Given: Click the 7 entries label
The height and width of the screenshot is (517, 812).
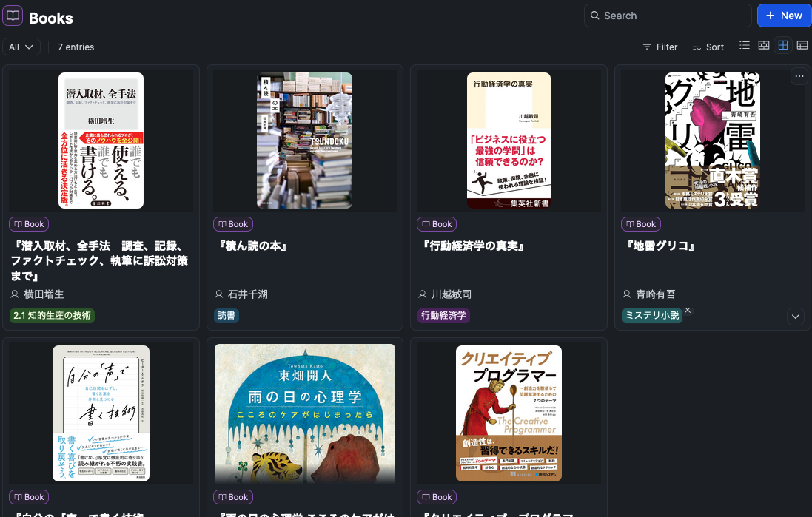Looking at the screenshot, I should tap(76, 47).
